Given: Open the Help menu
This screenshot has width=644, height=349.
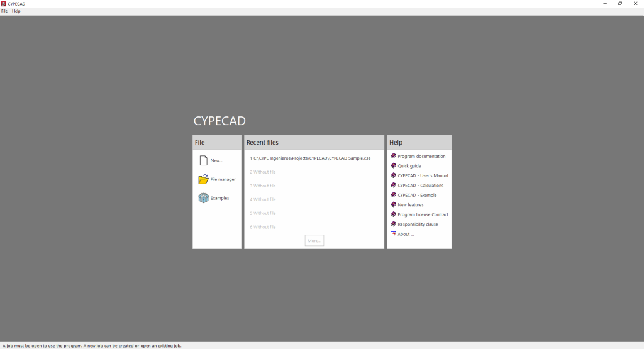Looking at the screenshot, I should 16,11.
